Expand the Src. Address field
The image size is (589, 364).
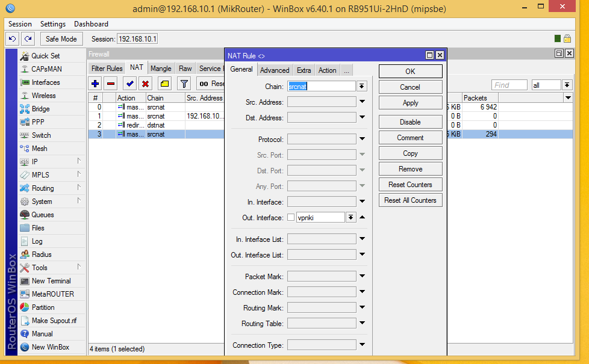point(362,102)
